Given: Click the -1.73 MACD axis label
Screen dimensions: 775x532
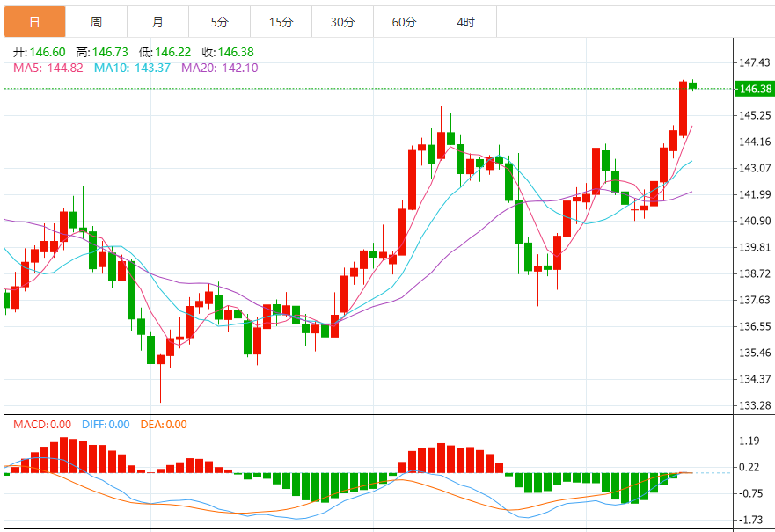Looking at the screenshot, I should coord(749,521).
